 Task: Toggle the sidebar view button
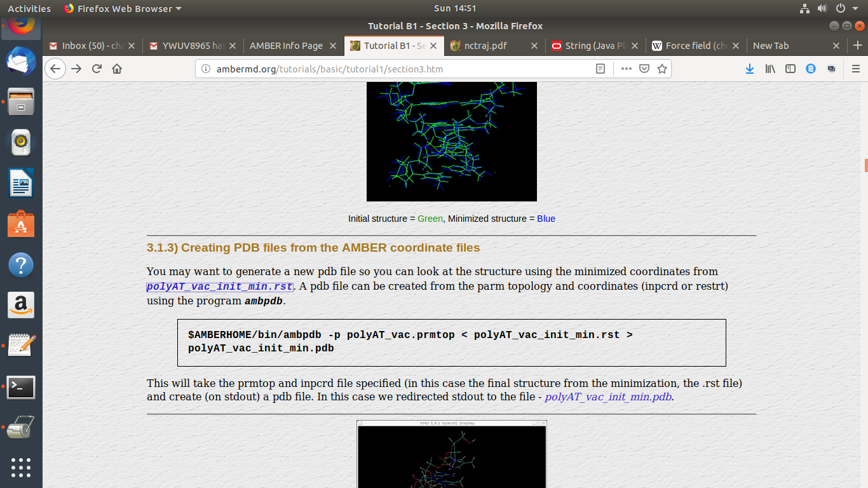(x=790, y=69)
